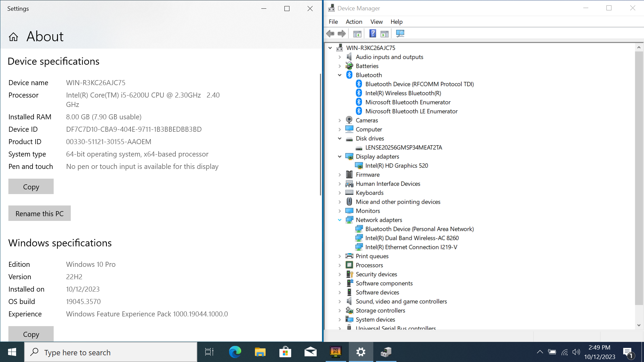
Task: Click the Type here to search box
Action: [111, 352]
